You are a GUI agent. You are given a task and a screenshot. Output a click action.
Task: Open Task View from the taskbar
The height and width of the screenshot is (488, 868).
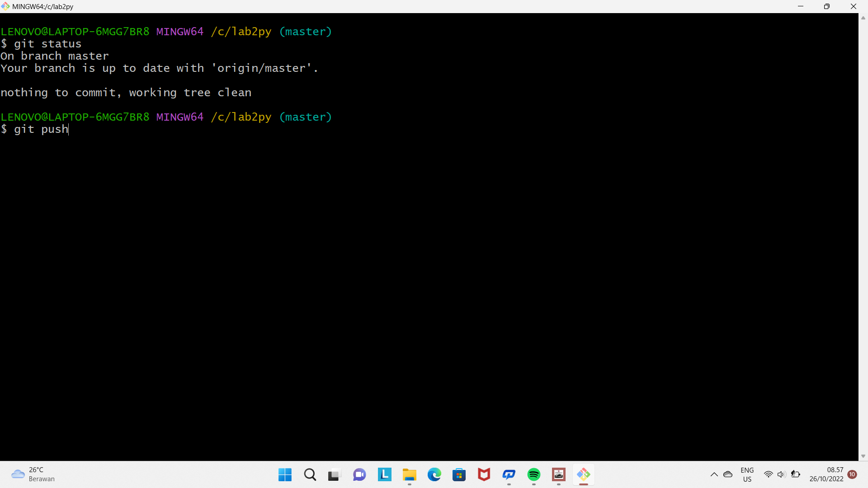[x=334, y=474]
